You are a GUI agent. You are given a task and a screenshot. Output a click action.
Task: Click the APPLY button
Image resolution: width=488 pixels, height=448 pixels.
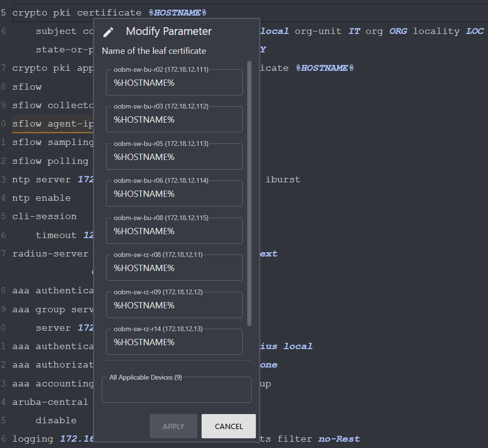point(173,426)
